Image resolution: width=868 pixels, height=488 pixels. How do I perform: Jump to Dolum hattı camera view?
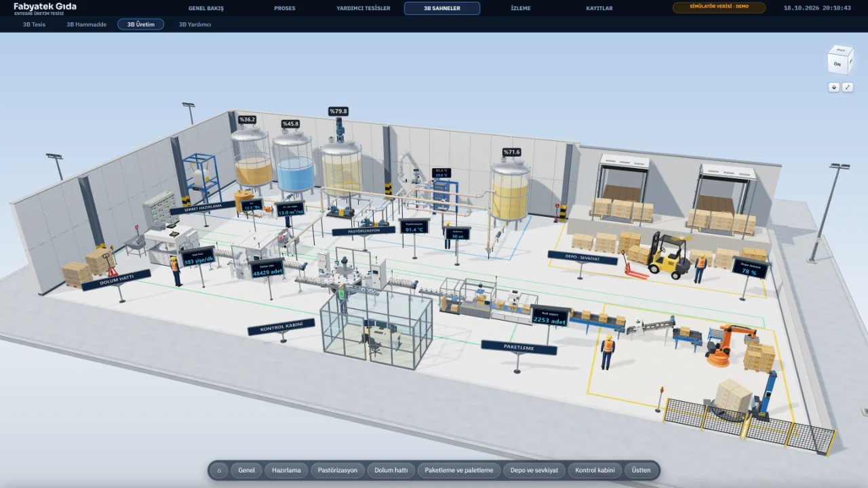pyautogui.click(x=391, y=470)
